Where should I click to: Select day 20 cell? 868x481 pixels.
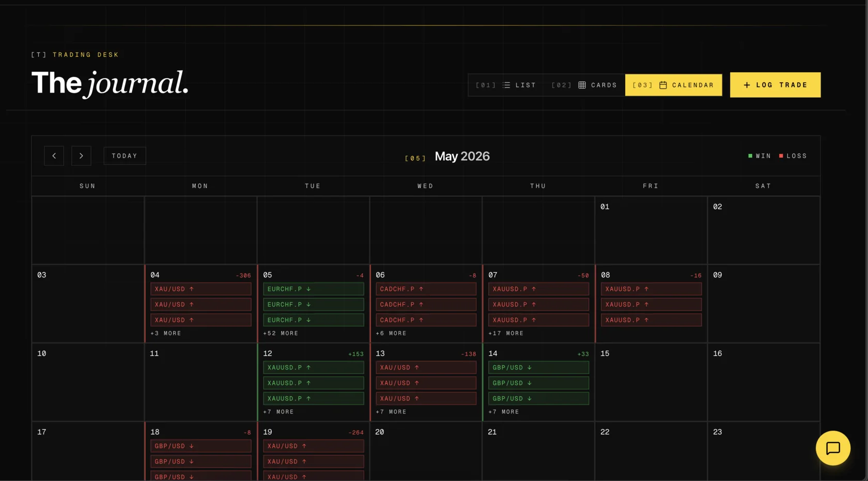click(x=426, y=452)
